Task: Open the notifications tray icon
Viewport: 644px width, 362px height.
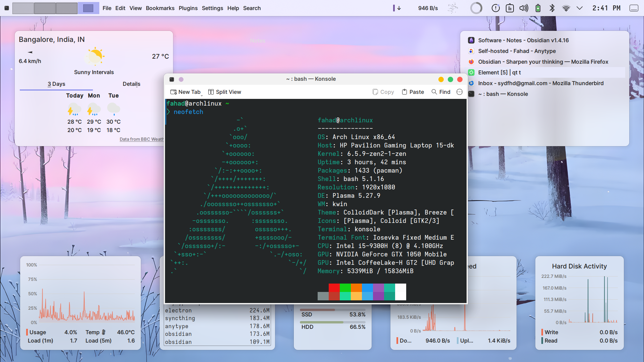Action: tap(495, 8)
